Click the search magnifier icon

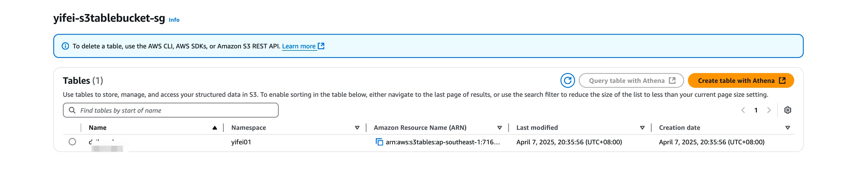72,110
